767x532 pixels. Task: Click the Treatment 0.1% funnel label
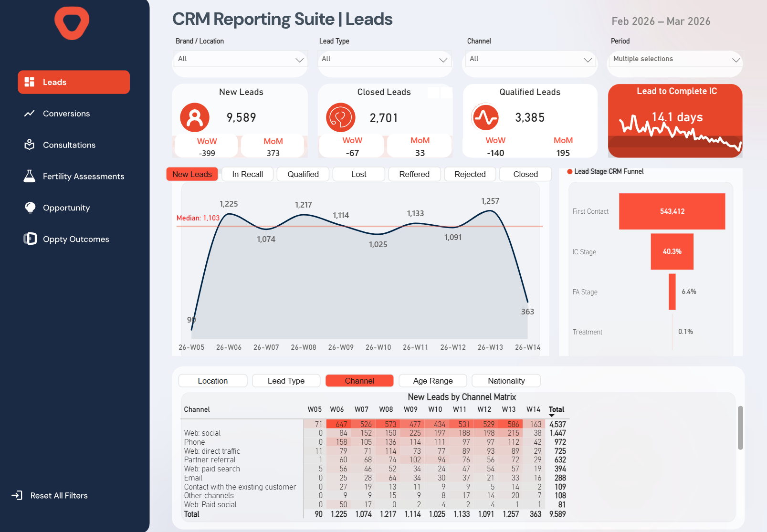point(685,332)
